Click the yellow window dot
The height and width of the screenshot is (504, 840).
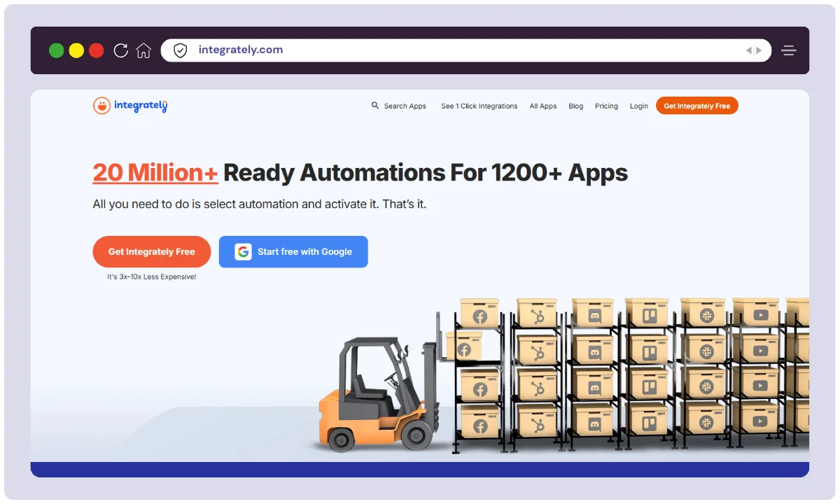76,50
